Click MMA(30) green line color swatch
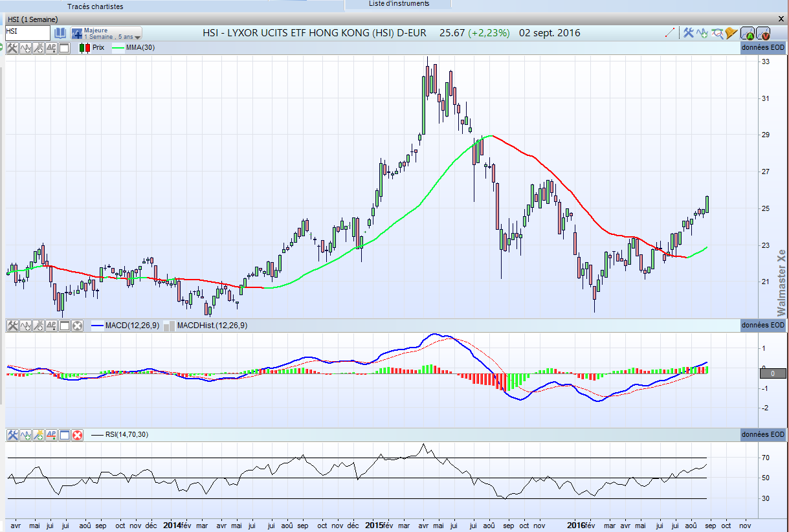Screen dimensions: 789x532 pos(118,48)
